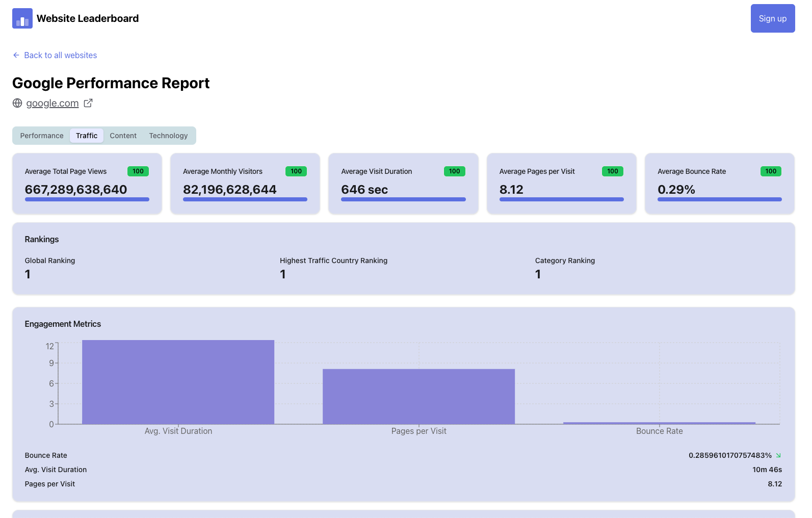Click the Website Leaderboard title

tap(88, 18)
